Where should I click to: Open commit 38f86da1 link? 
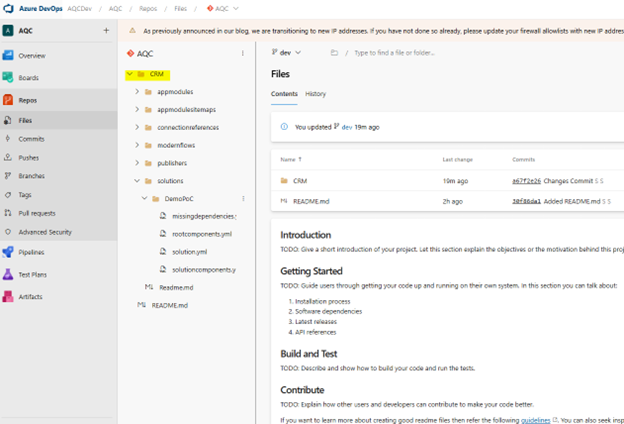(526, 201)
